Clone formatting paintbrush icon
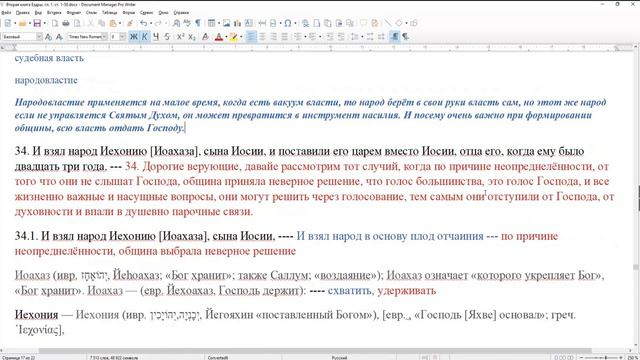The width and height of the screenshot is (640, 360). click(130, 23)
